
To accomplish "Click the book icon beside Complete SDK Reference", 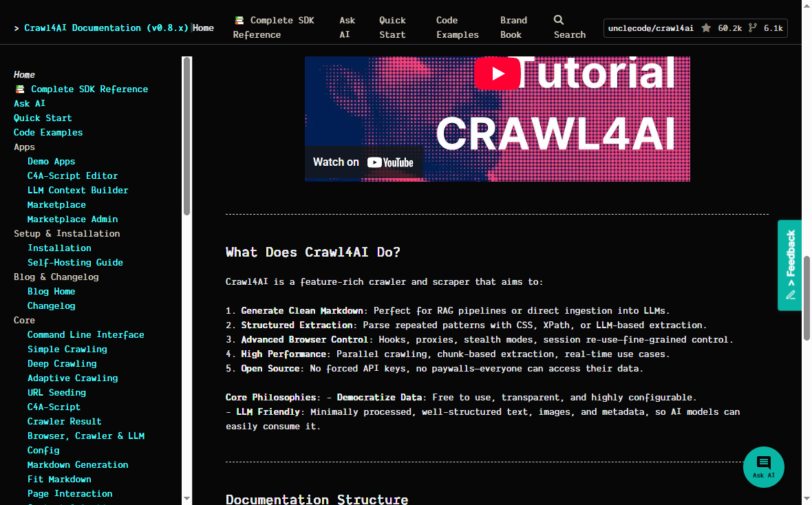I will point(238,19).
